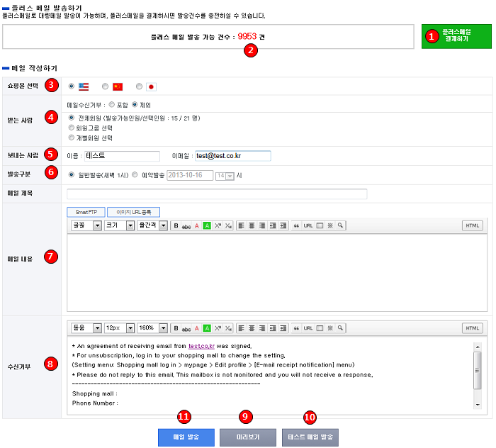The width and height of the screenshot is (496, 448).
Task: Click the blue 메일 발송 button
Action: coord(186,437)
